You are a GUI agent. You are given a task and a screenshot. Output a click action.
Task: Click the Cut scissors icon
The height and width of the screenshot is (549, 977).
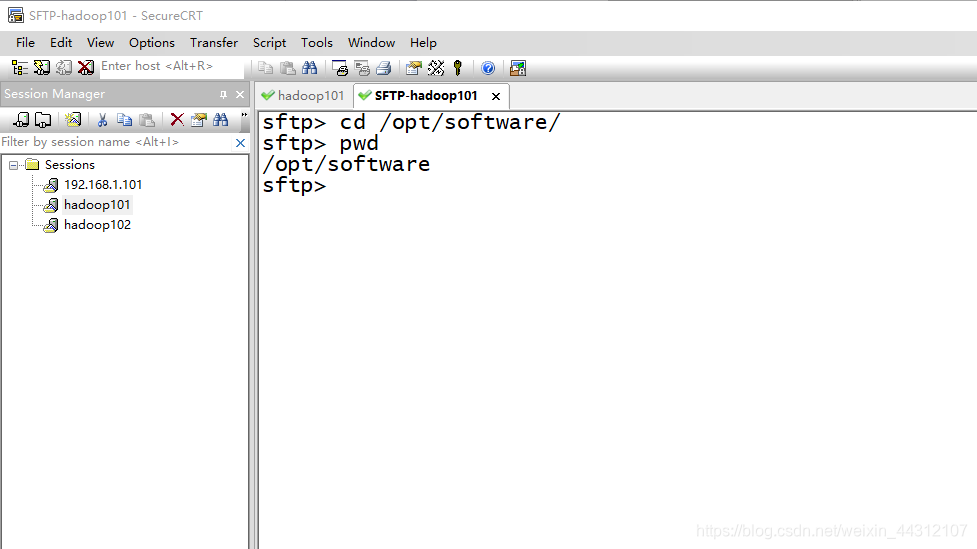[103, 120]
